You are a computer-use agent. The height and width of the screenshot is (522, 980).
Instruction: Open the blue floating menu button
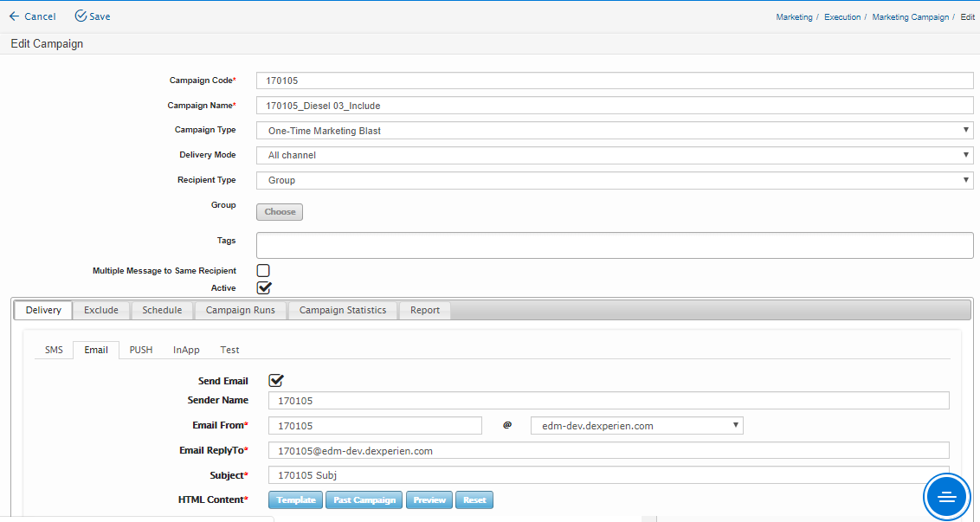tap(946, 496)
